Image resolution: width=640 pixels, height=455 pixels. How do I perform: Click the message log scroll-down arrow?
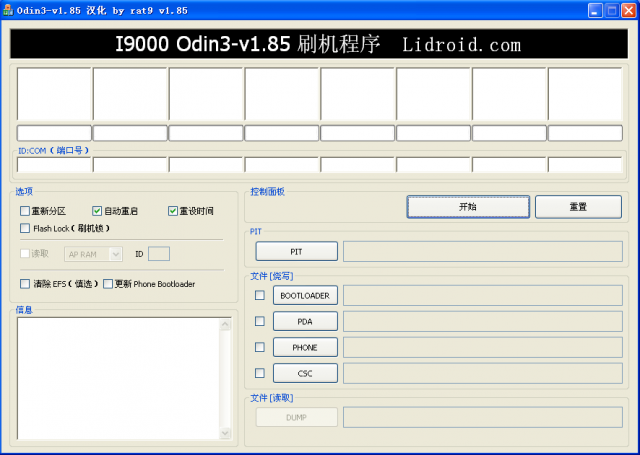click(x=225, y=433)
